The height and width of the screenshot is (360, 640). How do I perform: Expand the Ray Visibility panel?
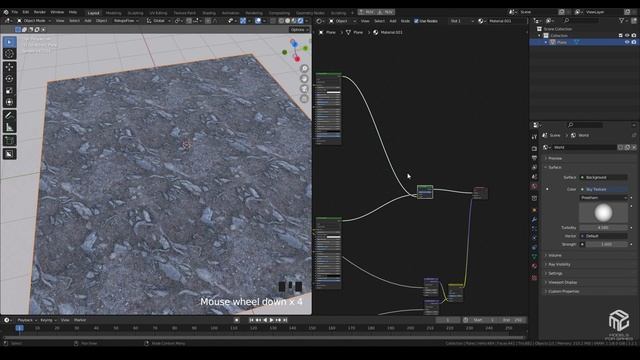pyautogui.click(x=559, y=264)
